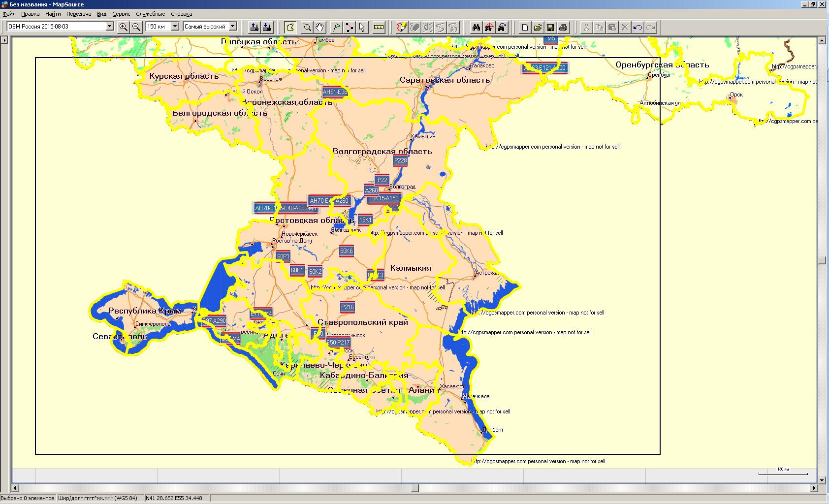This screenshot has width=829, height=504.
Task: Click the 60K6 road sign
Action: [347, 251]
